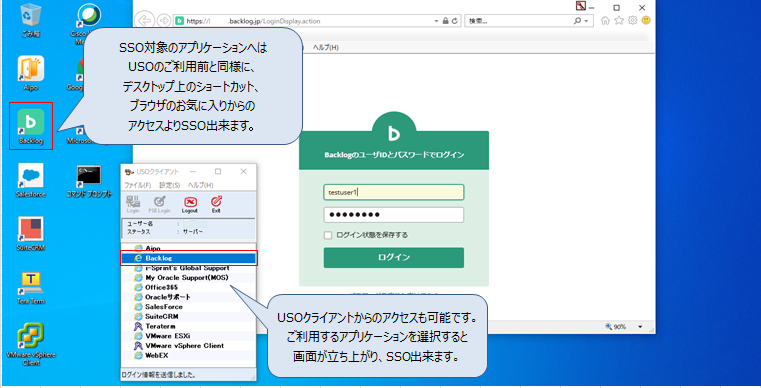The image size is (761, 388).
Task: Open the ヘルプ(H) menu in the browser
Action: pyautogui.click(x=326, y=48)
